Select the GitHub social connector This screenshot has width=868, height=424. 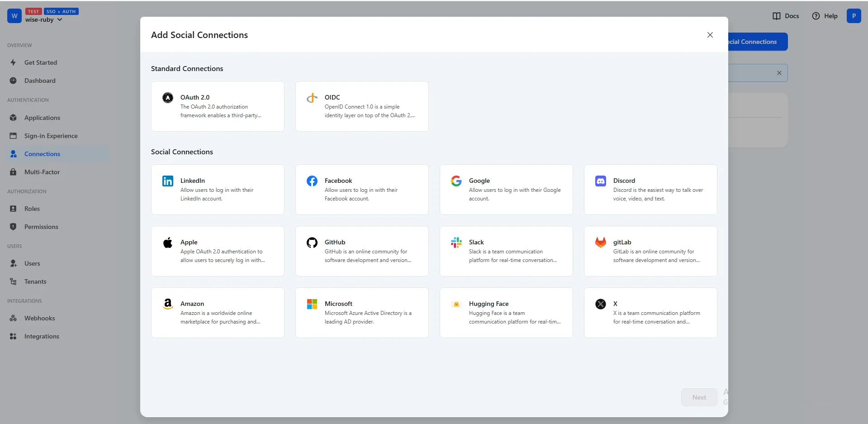pyautogui.click(x=361, y=251)
